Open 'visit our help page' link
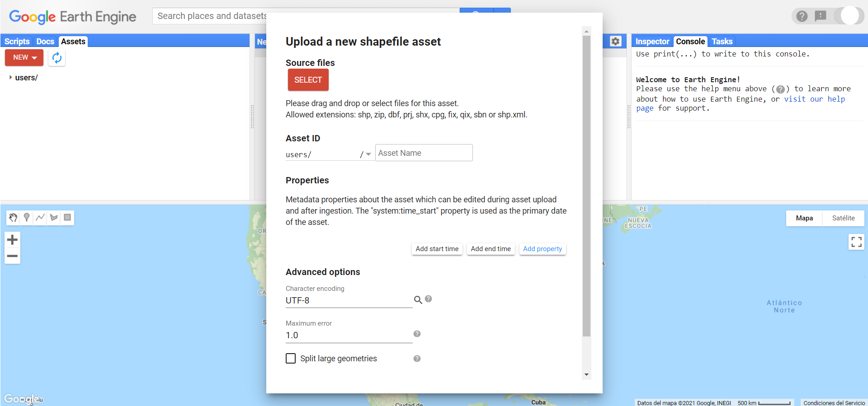Image resolution: width=868 pixels, height=406 pixels. click(x=814, y=99)
